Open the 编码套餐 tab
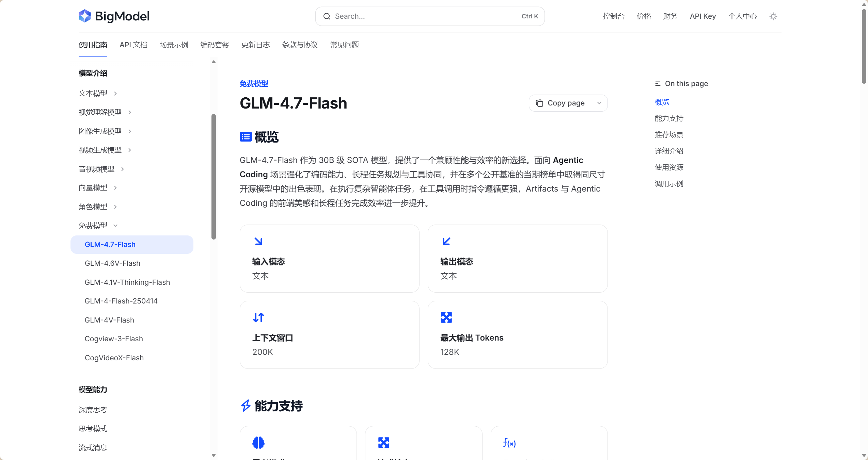 pos(215,45)
